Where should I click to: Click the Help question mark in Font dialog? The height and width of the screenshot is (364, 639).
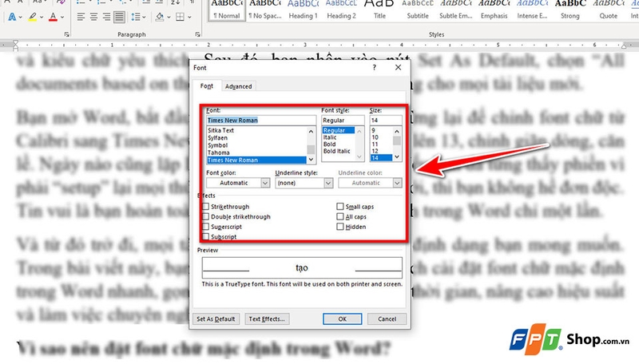pos(374,68)
